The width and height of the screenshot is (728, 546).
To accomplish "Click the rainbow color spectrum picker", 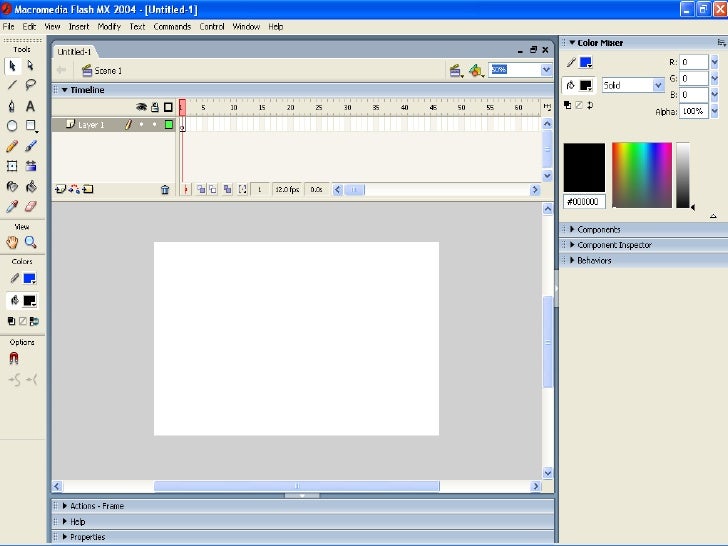I will click(641, 175).
